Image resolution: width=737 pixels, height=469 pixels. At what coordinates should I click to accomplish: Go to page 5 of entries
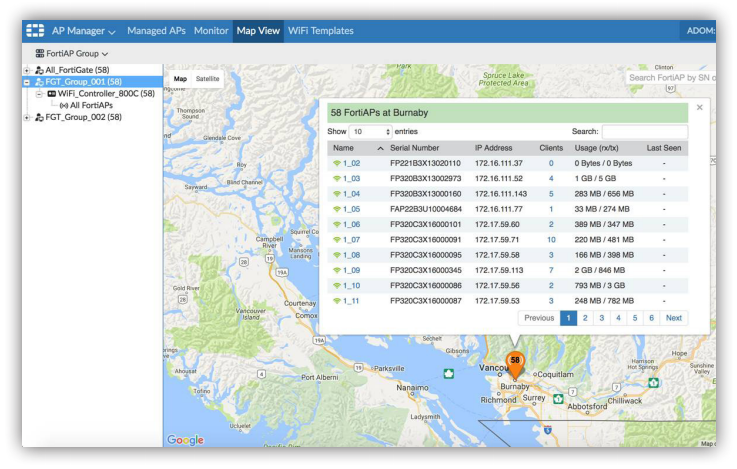(x=635, y=318)
